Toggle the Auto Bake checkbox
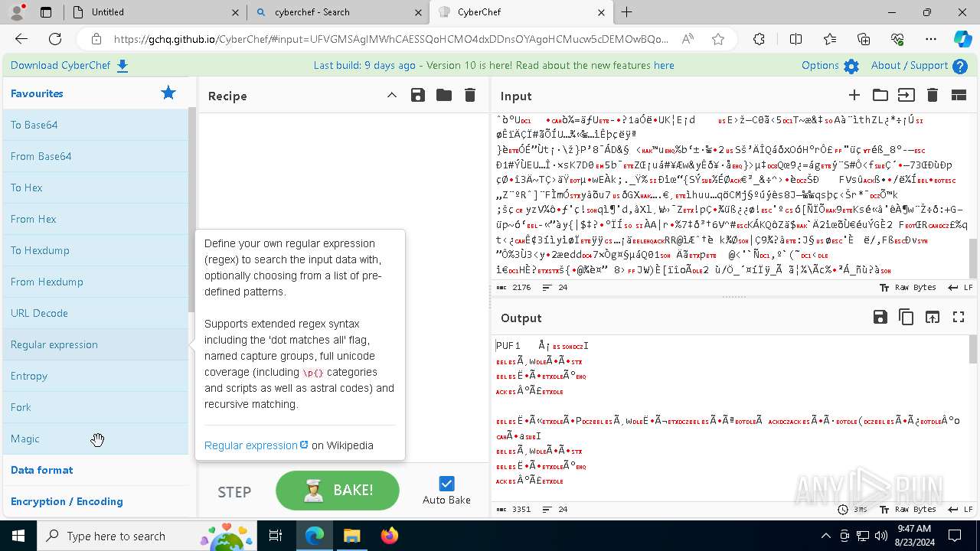Screen dimensions: 980x551 pyautogui.click(x=446, y=484)
